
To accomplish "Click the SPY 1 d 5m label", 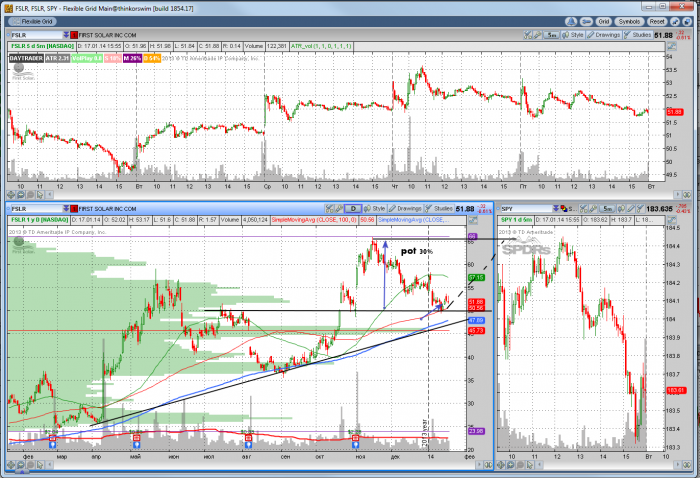I will click(x=517, y=220).
